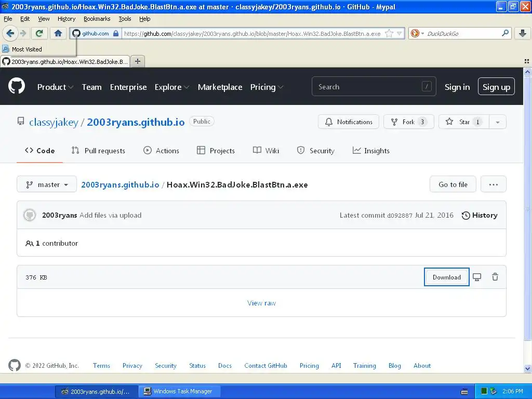Expand the Pricing menu in header

[x=267, y=87]
